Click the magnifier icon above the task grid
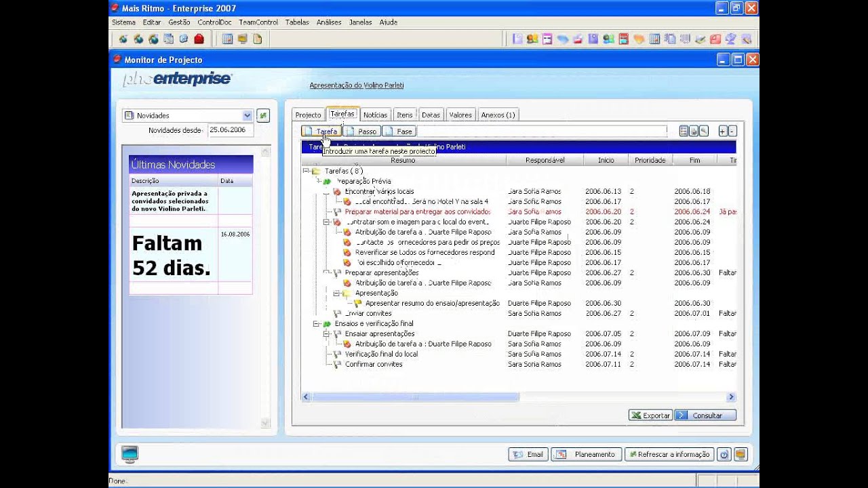868x488 pixels. click(x=704, y=131)
